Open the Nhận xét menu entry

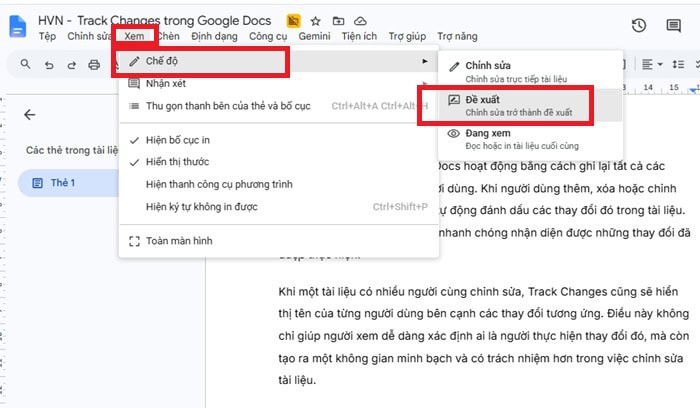point(279,83)
